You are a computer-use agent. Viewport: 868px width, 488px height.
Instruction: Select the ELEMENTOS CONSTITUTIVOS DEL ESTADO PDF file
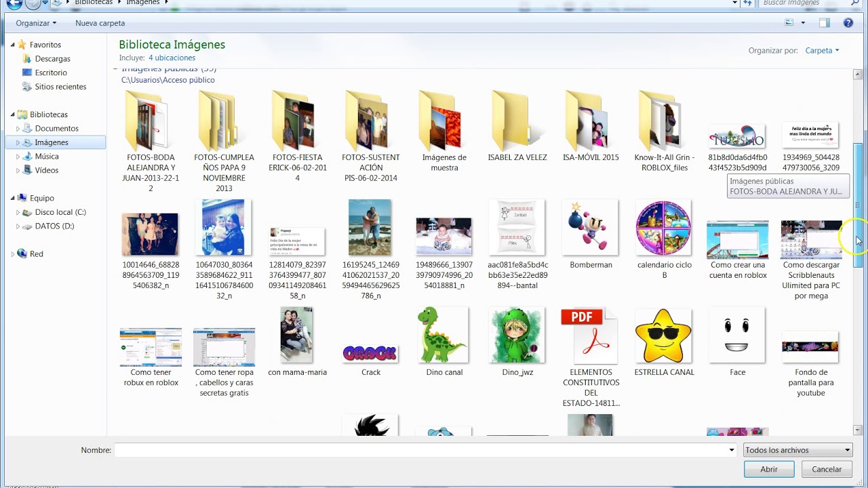click(x=591, y=357)
